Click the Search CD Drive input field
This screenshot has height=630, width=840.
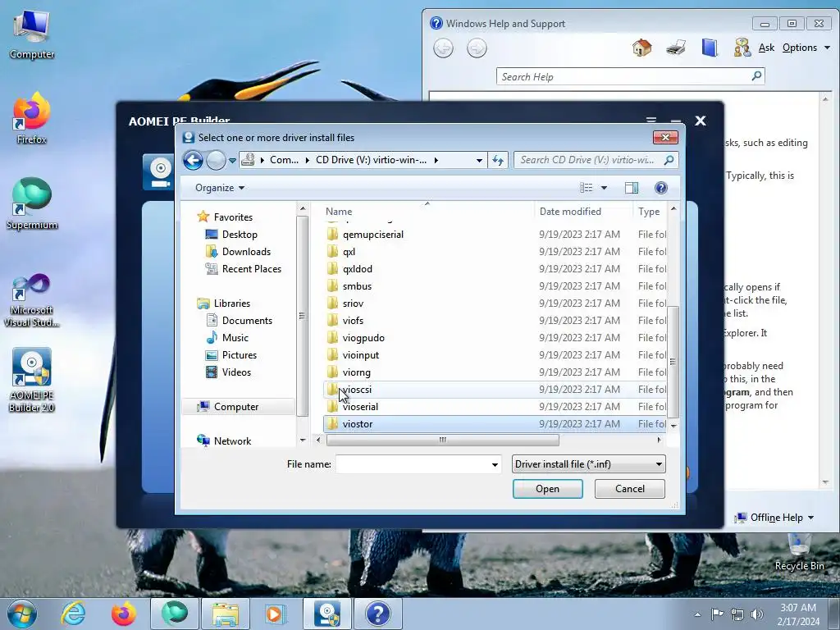click(x=596, y=160)
